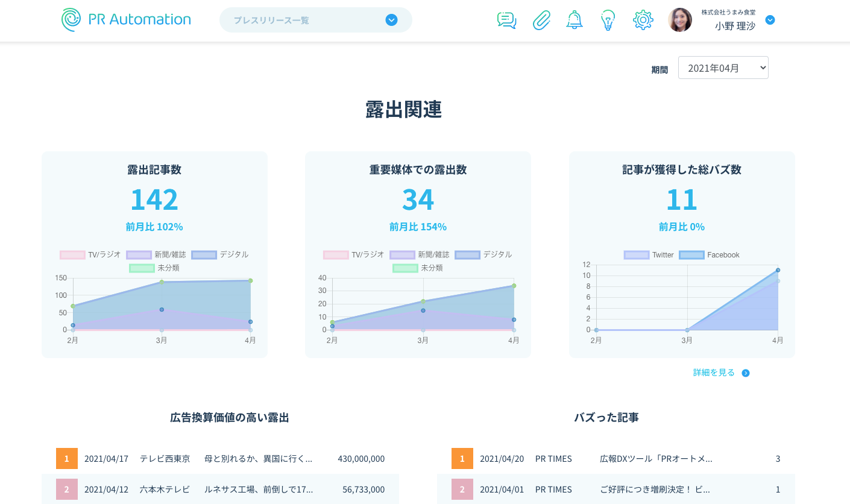This screenshot has width=850, height=504.
Task: Expand the user account menu chevron
Action: coord(770,20)
